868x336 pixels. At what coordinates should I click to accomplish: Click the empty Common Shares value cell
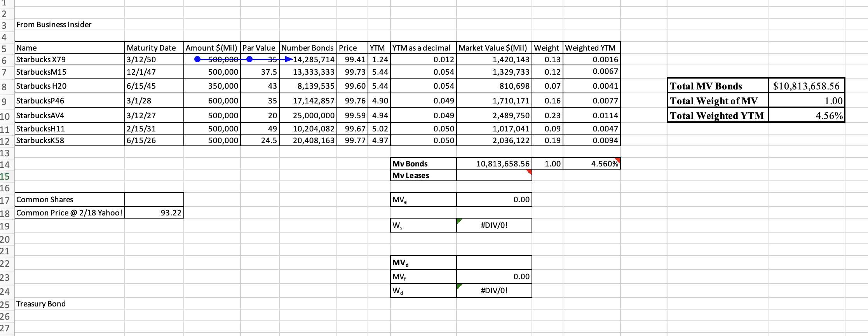point(154,199)
